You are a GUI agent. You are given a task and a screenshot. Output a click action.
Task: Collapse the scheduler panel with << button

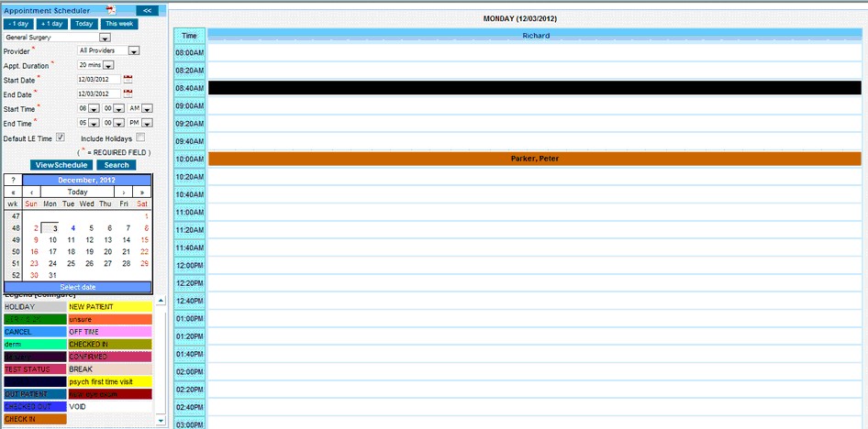[x=149, y=10]
